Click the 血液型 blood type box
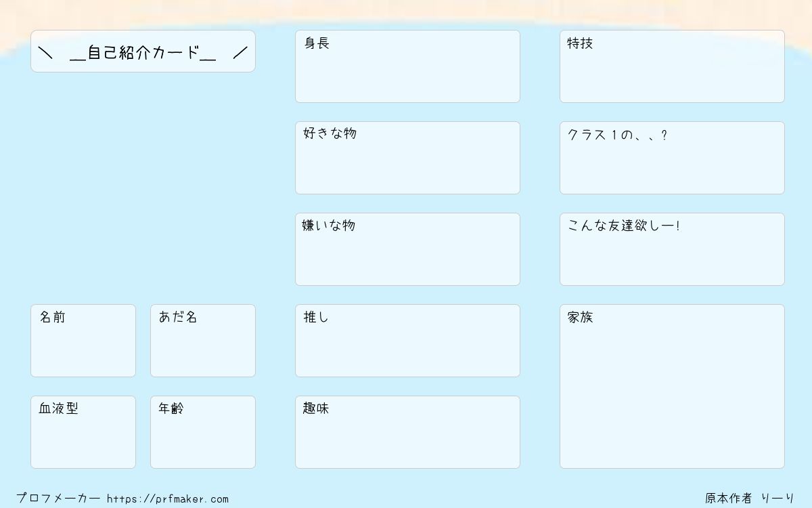Screen dimensions: 812x508 click(83, 432)
